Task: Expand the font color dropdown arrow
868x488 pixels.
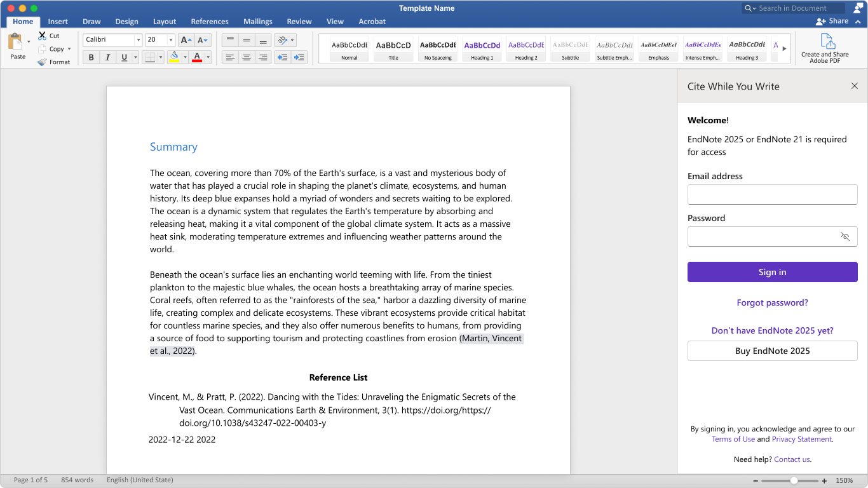Action: tap(208, 57)
